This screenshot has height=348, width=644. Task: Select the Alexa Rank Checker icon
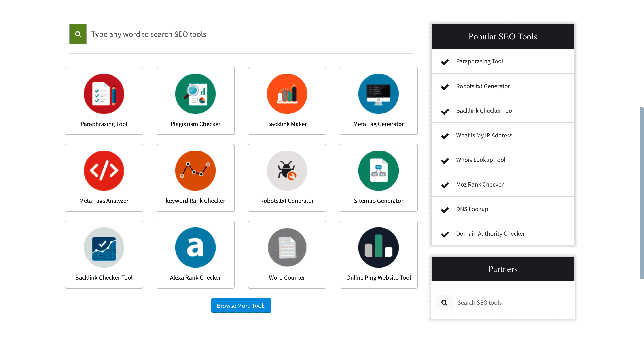click(x=195, y=247)
